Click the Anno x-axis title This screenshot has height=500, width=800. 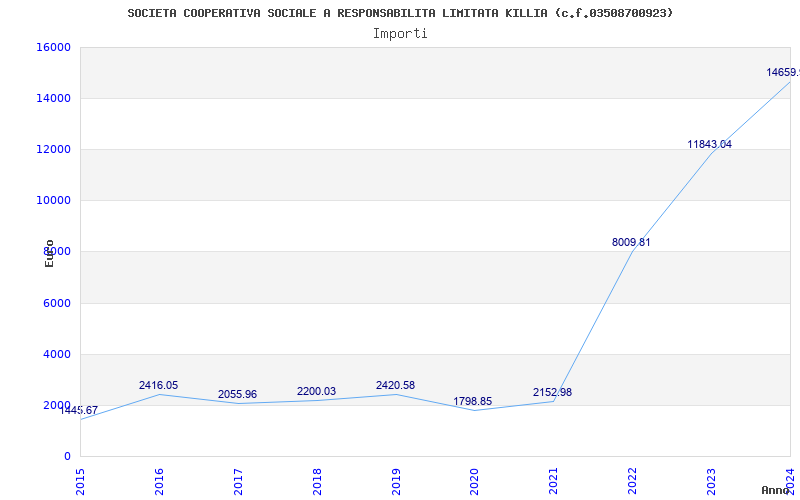tap(776, 490)
